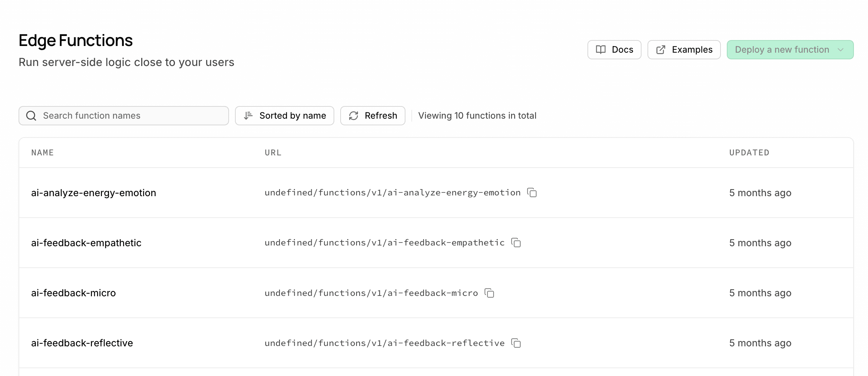Image resolution: width=868 pixels, height=376 pixels.
Task: Open the Sorted by name menu
Action: (x=284, y=116)
